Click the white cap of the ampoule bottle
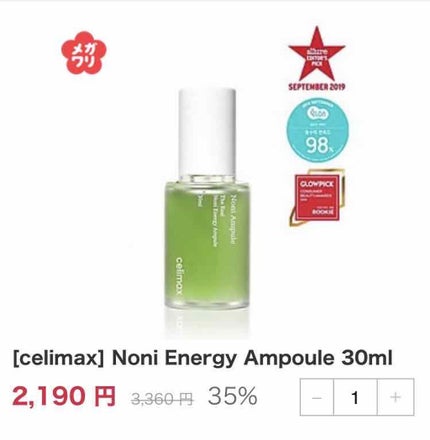Image resolution: width=430 pixels, height=440 pixels. pyautogui.click(x=207, y=132)
